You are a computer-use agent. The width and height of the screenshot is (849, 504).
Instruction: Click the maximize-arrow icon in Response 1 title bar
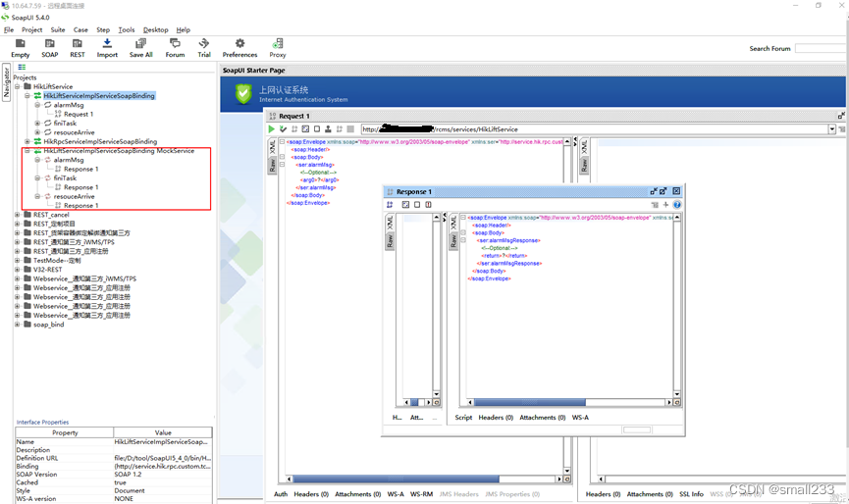(663, 191)
